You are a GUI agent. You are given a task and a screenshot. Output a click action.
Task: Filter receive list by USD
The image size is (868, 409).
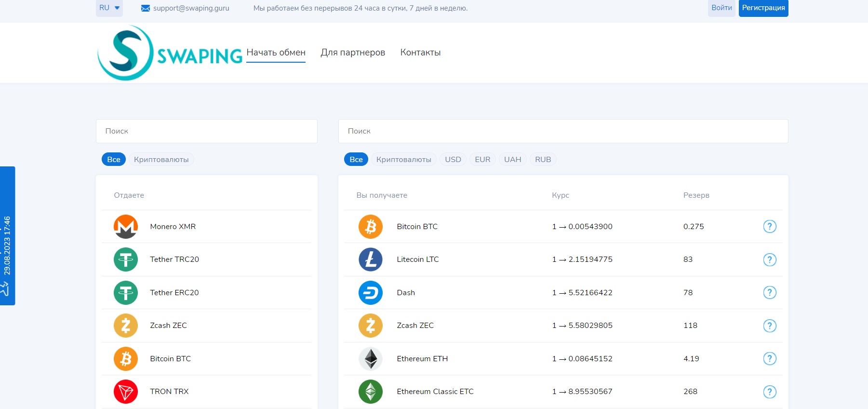click(x=453, y=160)
